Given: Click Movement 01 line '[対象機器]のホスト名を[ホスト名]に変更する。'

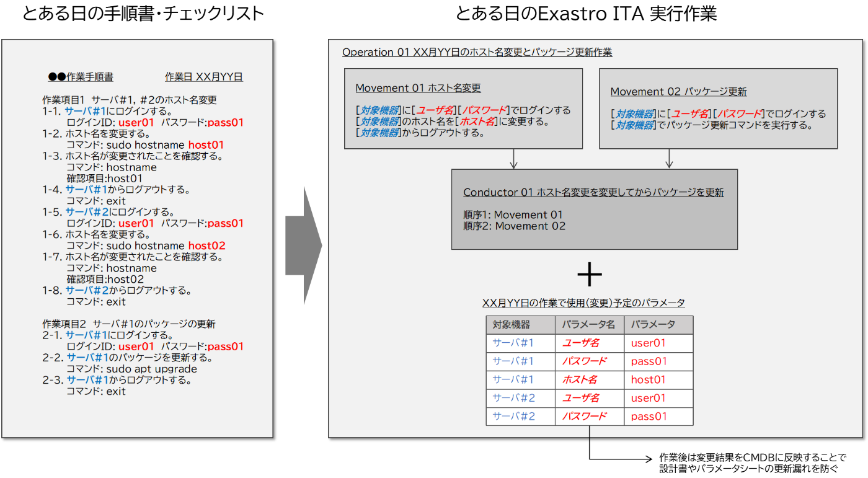Looking at the screenshot, I should click(453, 122).
